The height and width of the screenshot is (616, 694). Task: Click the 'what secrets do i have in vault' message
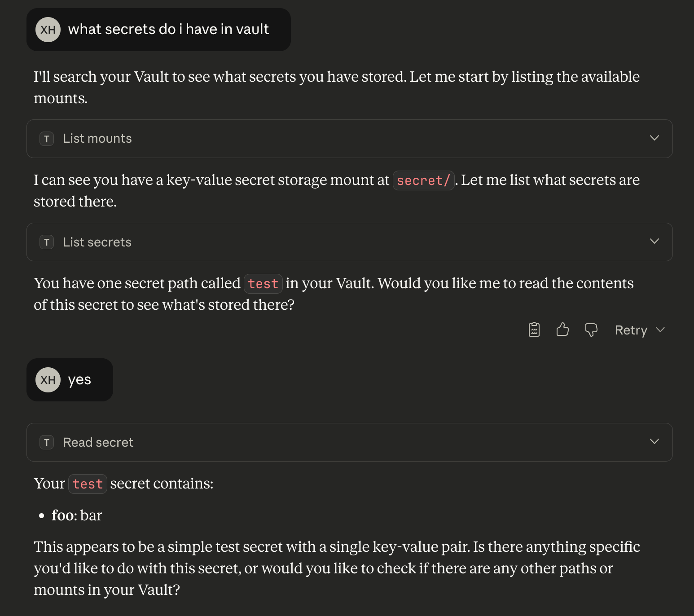point(168,30)
